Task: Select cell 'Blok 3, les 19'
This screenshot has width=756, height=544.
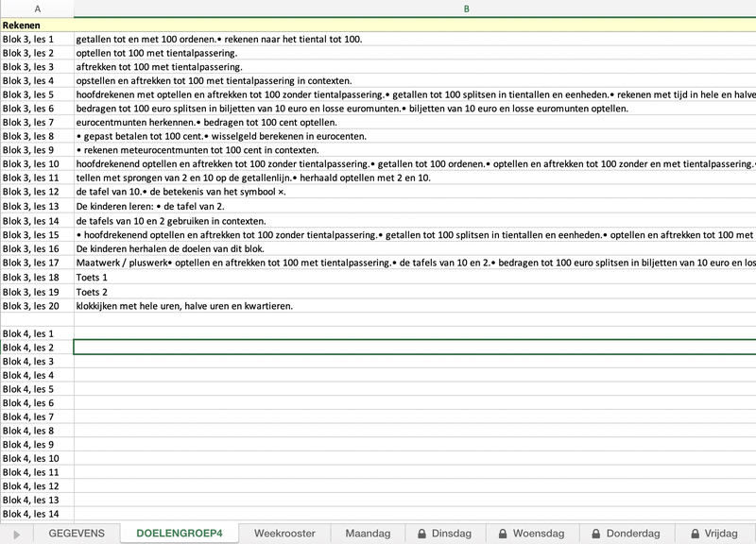Action: 37,292
